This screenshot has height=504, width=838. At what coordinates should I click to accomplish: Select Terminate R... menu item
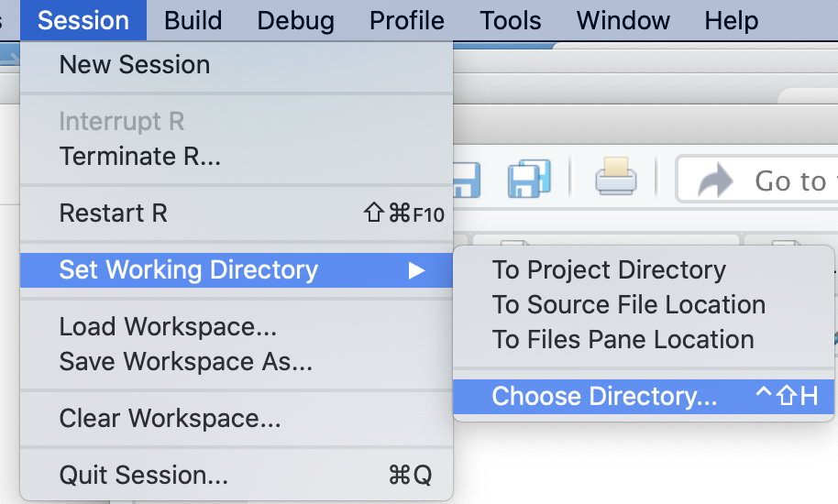tap(237, 157)
